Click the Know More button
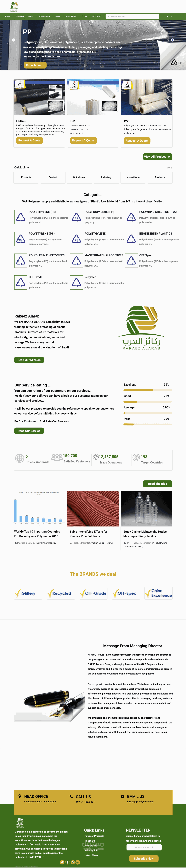186x868 pixels. [35, 65]
